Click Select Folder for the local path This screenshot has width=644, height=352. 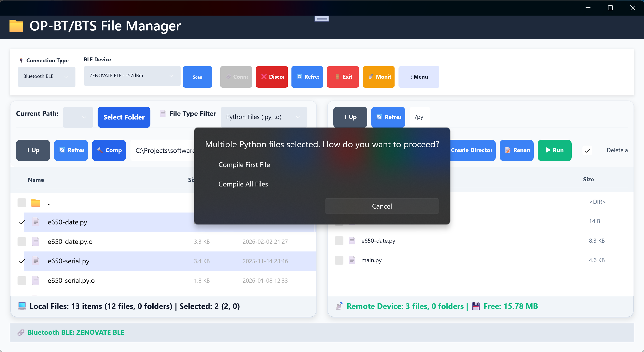coord(124,117)
